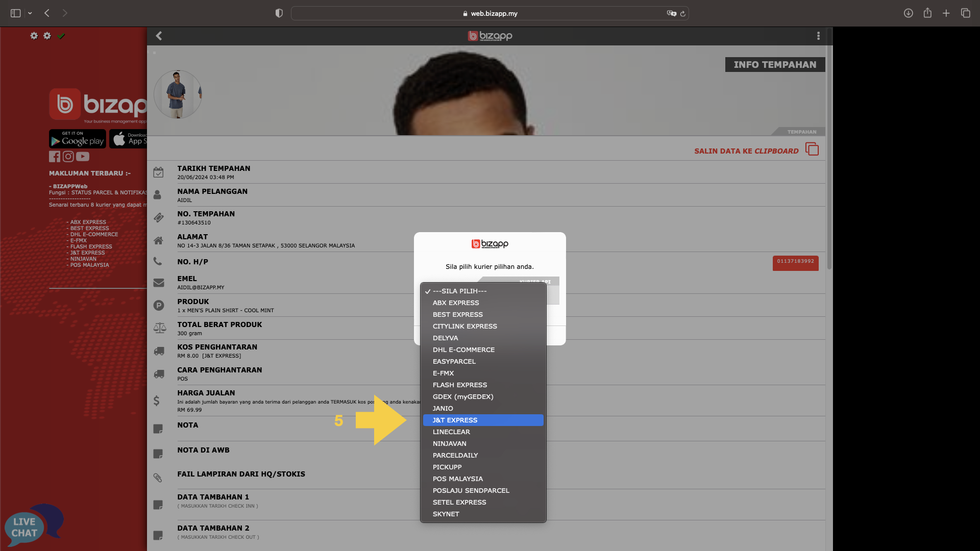Viewport: 980px width, 551px height.
Task: Choose CITYLINK EXPRESS from courier list
Action: click(x=483, y=326)
